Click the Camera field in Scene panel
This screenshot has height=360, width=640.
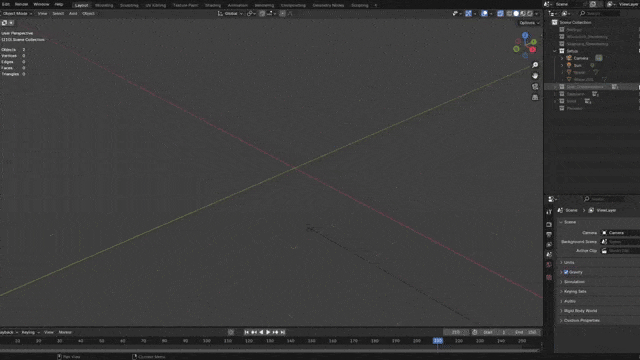[x=620, y=233]
